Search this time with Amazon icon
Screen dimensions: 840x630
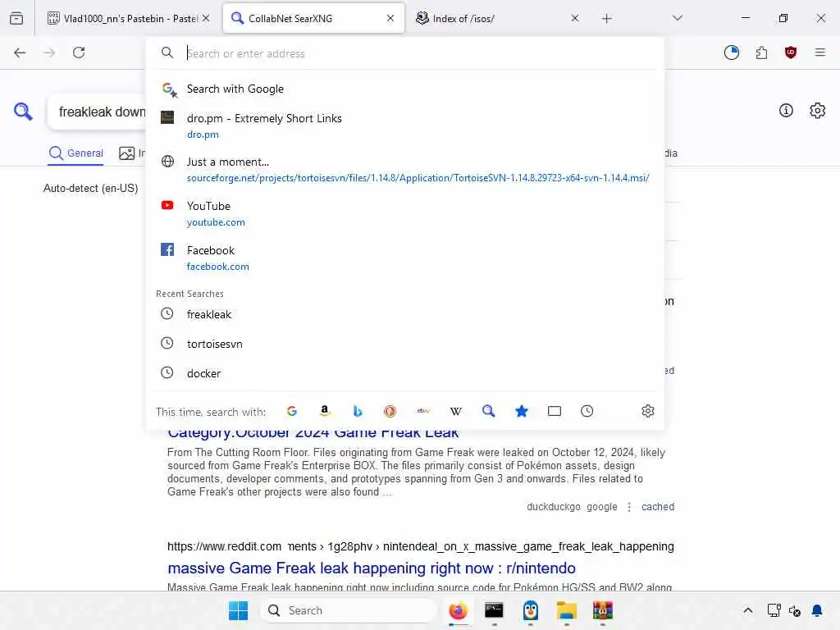pos(325,412)
